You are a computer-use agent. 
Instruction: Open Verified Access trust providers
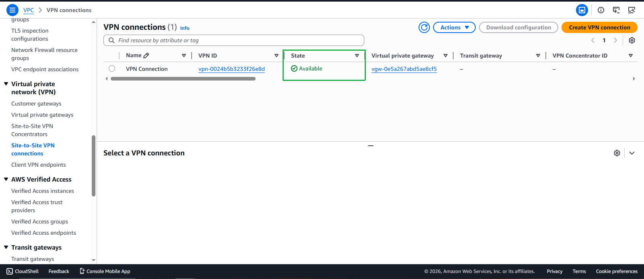coord(37,206)
